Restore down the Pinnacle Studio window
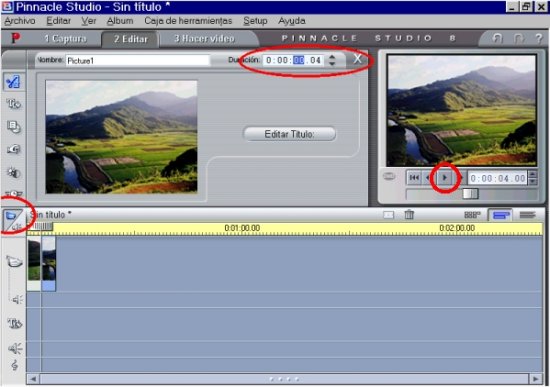Viewport: 550px width, 387px height. point(525,7)
